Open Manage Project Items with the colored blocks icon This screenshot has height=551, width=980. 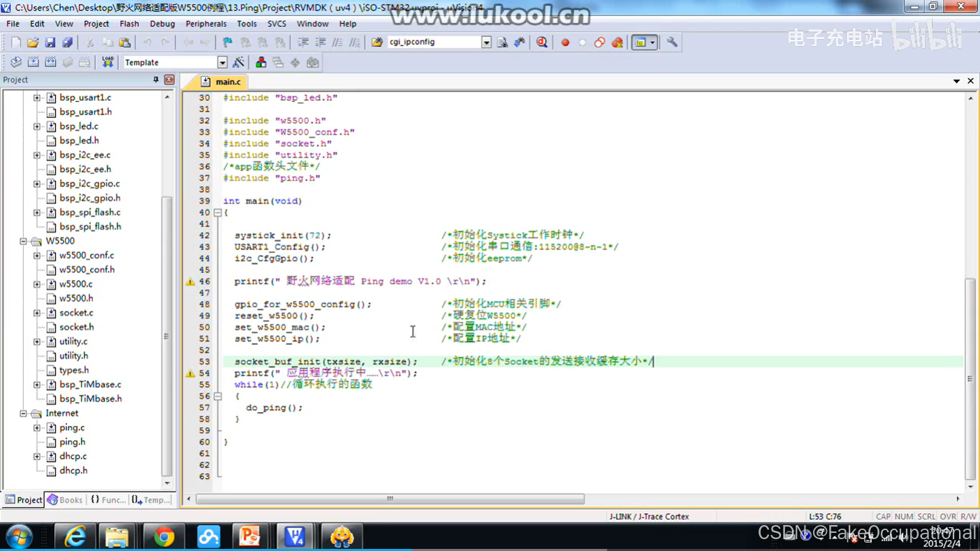(261, 63)
